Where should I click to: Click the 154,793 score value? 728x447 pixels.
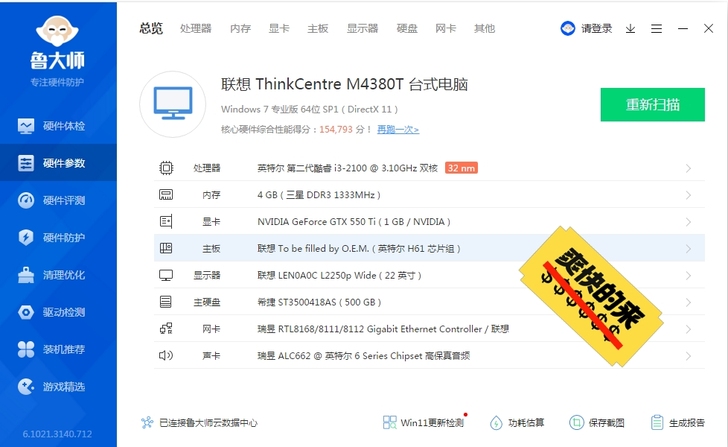336,130
